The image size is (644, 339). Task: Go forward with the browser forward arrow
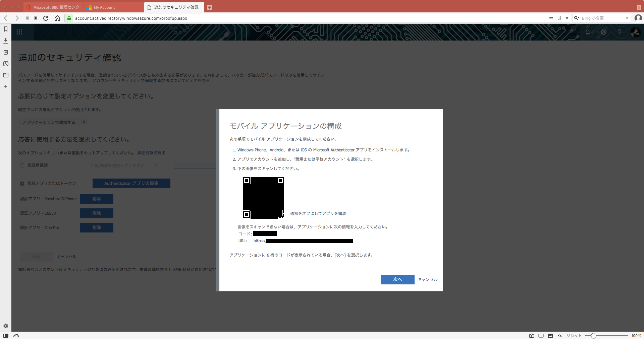[17, 18]
